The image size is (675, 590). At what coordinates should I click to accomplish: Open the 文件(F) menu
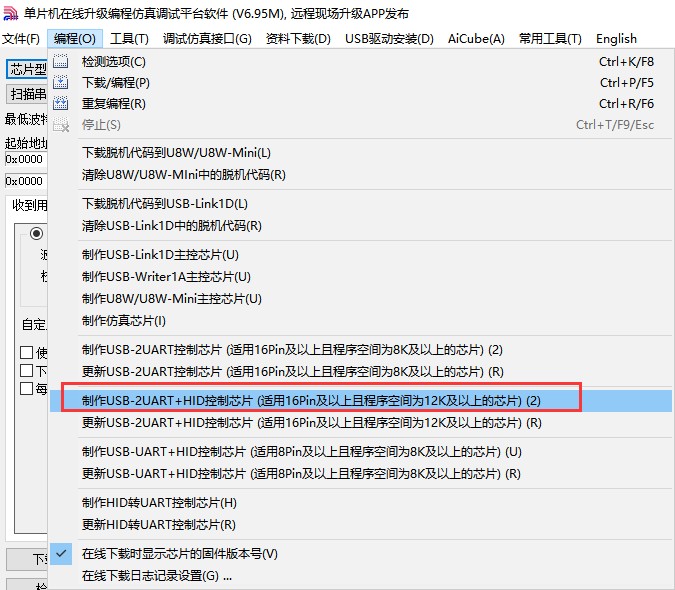click(x=21, y=39)
